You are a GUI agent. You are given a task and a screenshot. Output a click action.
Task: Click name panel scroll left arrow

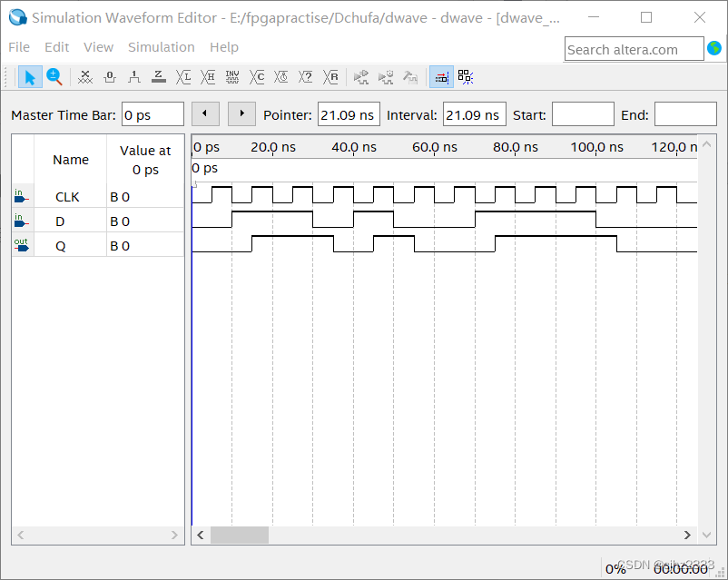tap(21, 535)
